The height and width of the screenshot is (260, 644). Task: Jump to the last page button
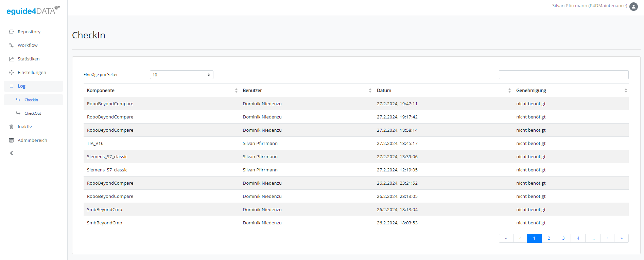tap(621, 238)
